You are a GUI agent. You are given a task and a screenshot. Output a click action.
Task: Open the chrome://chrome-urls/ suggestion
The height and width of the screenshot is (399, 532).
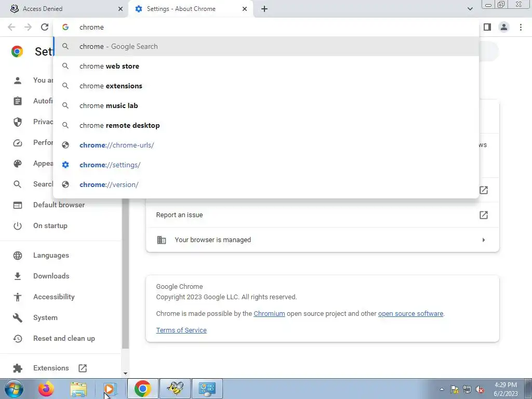click(267, 145)
